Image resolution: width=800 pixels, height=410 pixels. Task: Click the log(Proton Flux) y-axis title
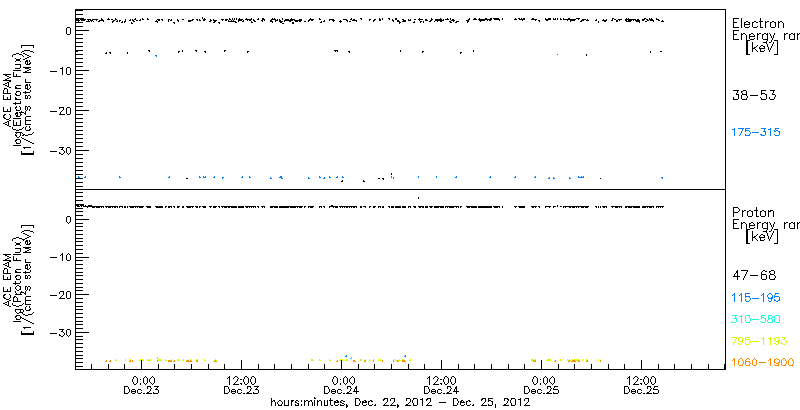tap(17, 280)
